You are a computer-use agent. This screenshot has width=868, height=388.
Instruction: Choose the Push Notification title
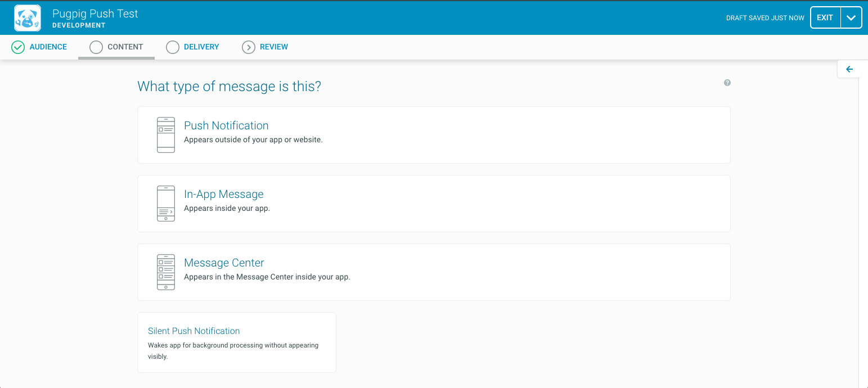[x=226, y=125]
